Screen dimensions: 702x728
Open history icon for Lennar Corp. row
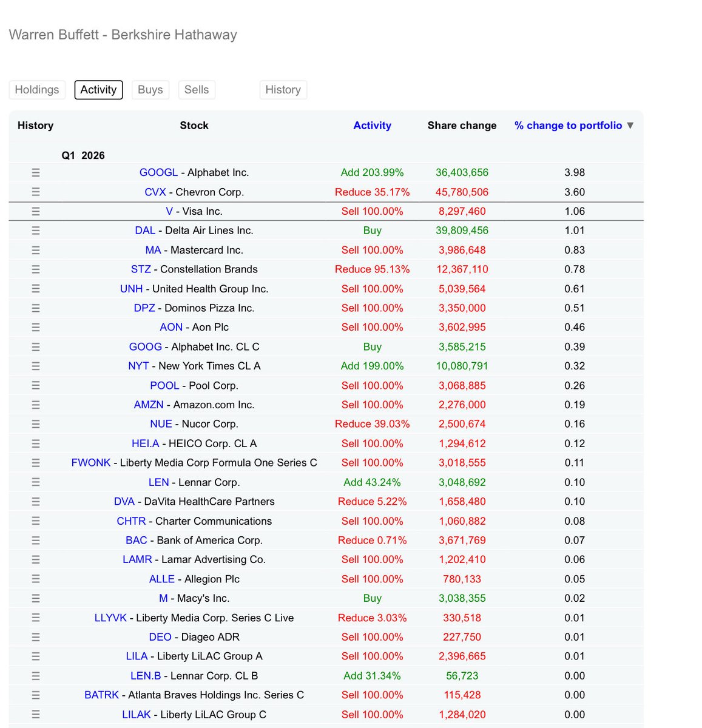coord(36,482)
